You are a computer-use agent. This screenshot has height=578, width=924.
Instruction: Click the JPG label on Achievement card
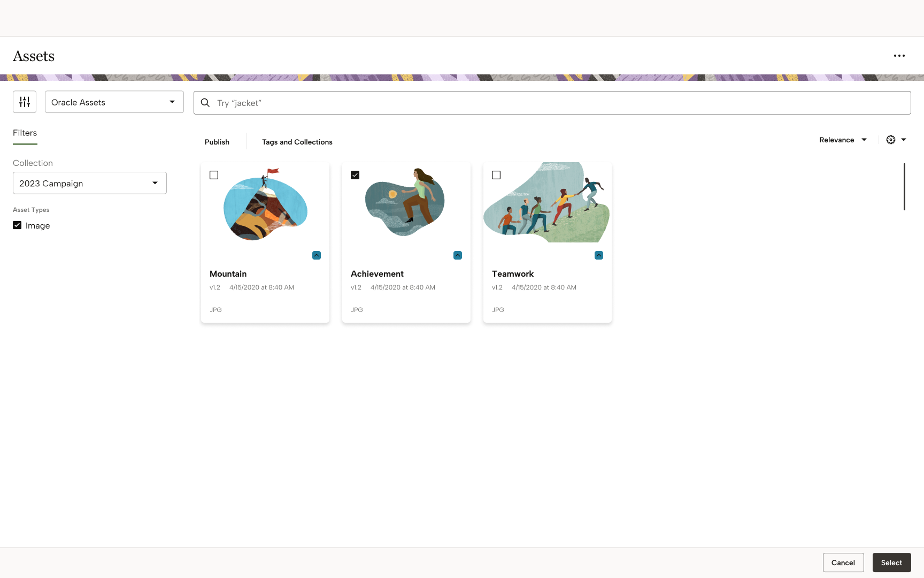click(357, 310)
